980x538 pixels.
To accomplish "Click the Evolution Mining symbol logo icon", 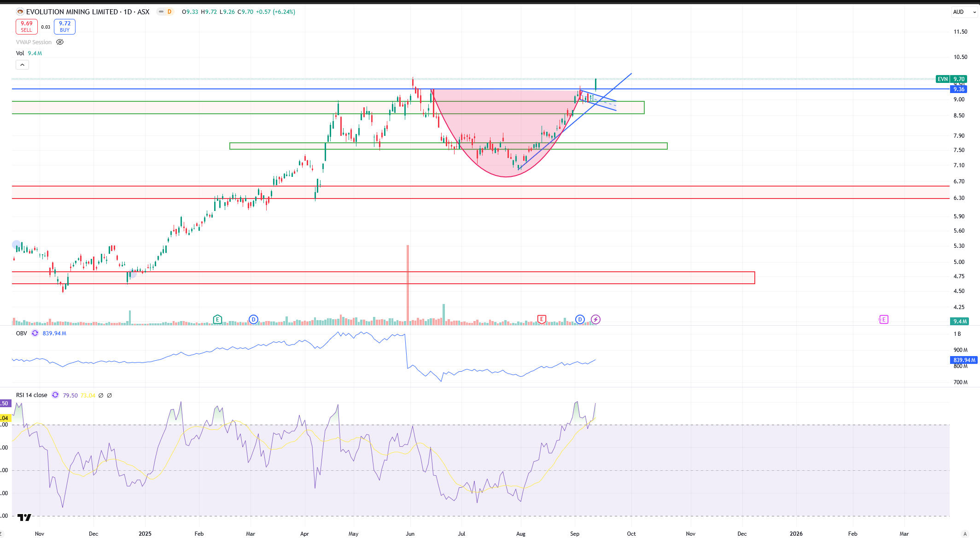I will point(20,12).
